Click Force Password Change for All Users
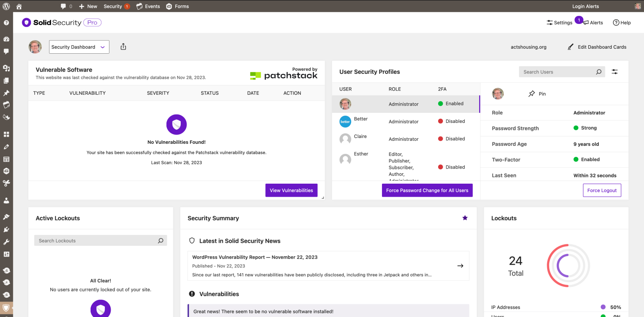Image resolution: width=644 pixels, height=317 pixels. [x=427, y=190]
